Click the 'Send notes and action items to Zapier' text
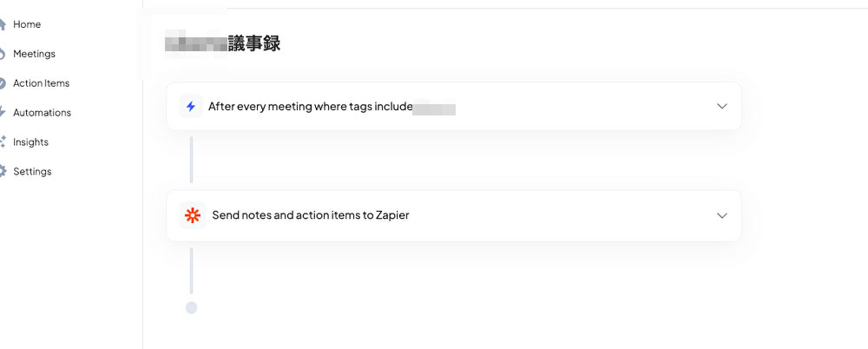The width and height of the screenshot is (868, 349). 311,215
